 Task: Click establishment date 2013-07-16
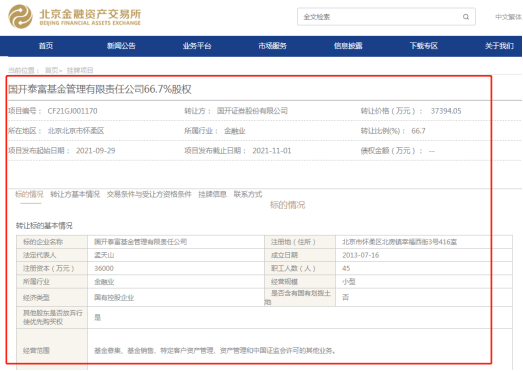[x=361, y=255]
